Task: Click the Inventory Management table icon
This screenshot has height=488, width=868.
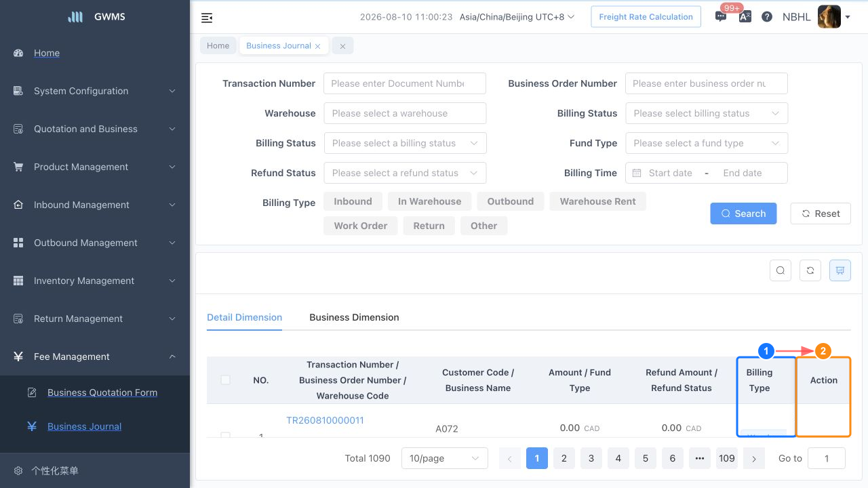Action: (18, 281)
